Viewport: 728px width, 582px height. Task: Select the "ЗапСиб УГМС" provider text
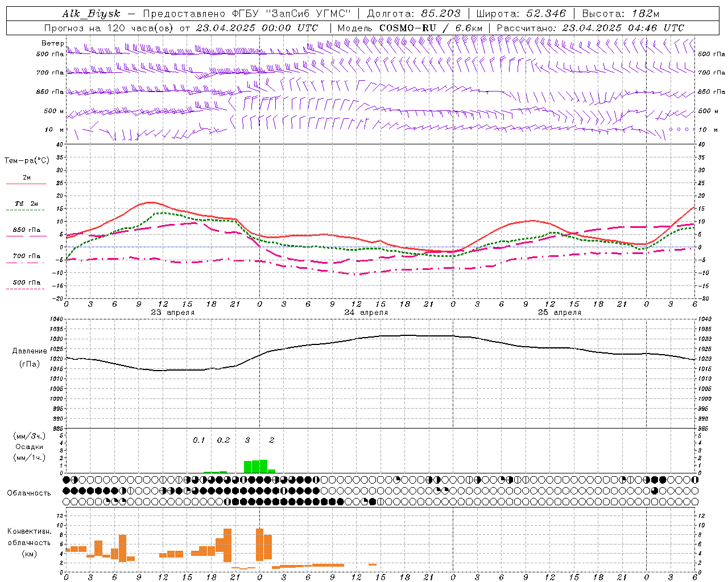(x=309, y=14)
